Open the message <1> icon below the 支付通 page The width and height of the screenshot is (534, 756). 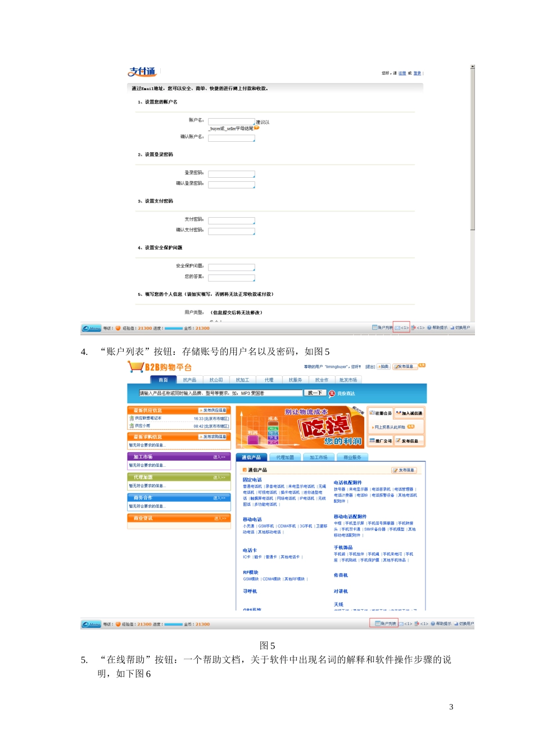coord(418,327)
